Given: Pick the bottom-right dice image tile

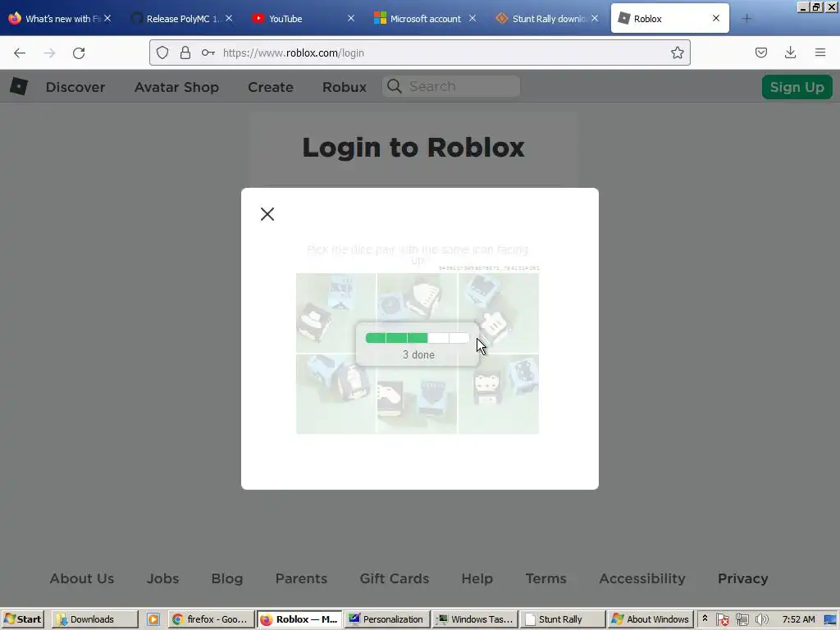Looking at the screenshot, I should 499,394.
